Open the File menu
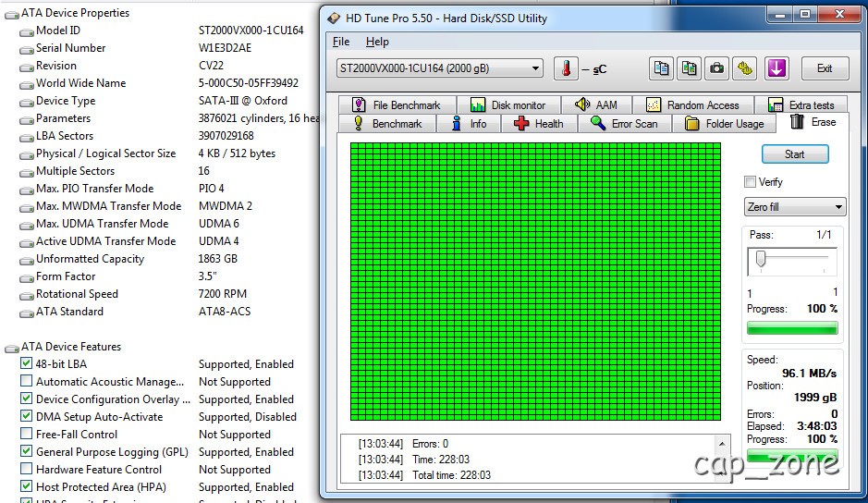Viewport: 868px width, 503px height. [341, 42]
